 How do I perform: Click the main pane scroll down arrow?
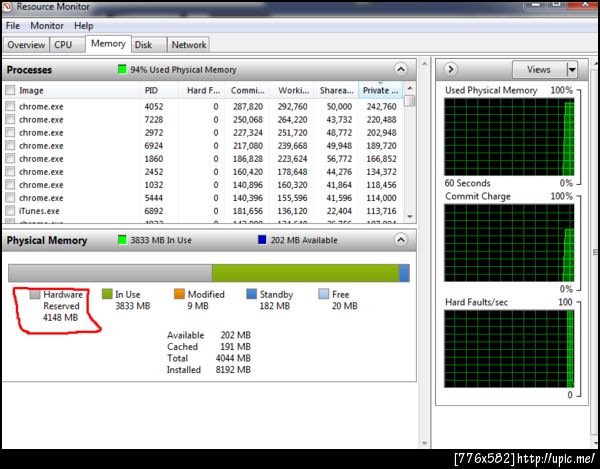[424, 444]
